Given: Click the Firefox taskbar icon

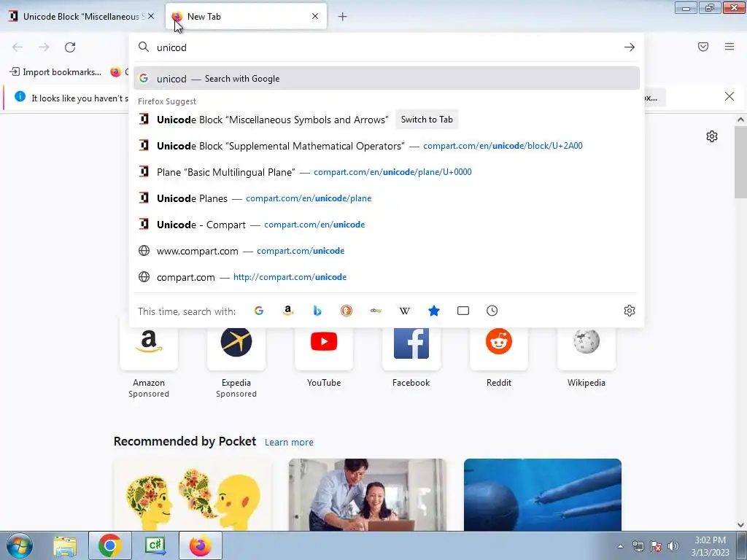Looking at the screenshot, I should point(201,545).
